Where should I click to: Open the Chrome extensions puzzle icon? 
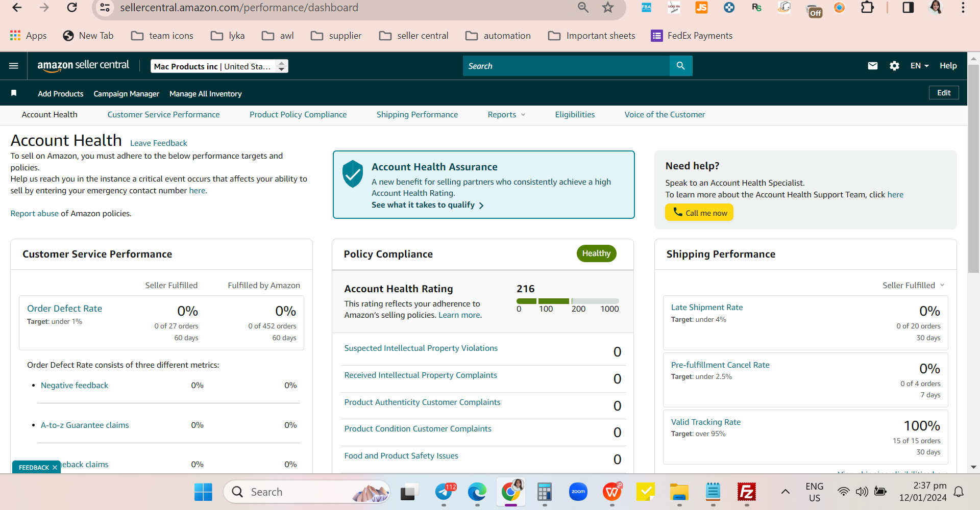coord(867,7)
